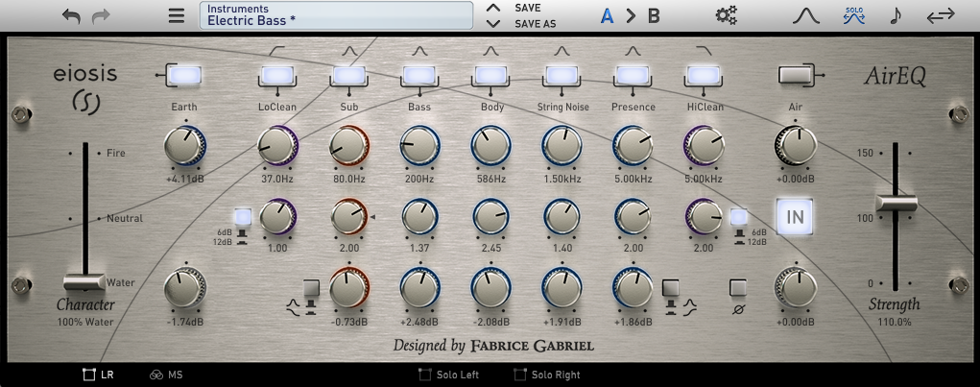Image resolution: width=980 pixels, height=387 pixels.
Task: Click the Air gain knob
Action: point(796,146)
